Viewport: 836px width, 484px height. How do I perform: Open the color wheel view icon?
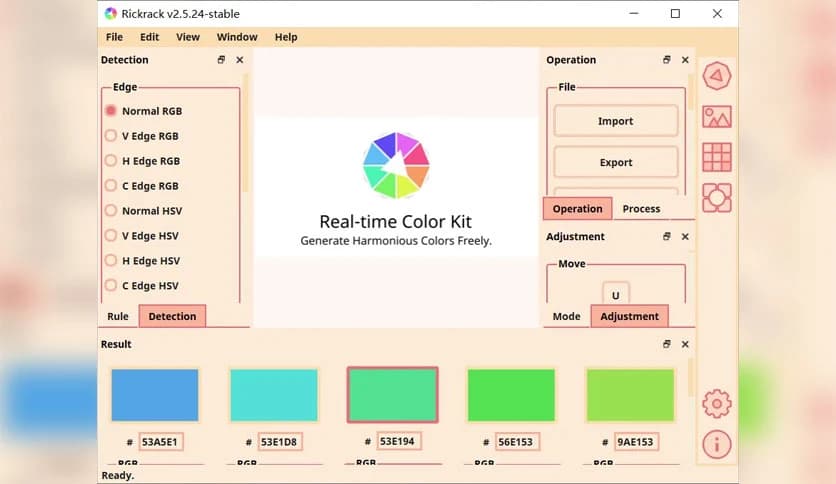coord(716,76)
